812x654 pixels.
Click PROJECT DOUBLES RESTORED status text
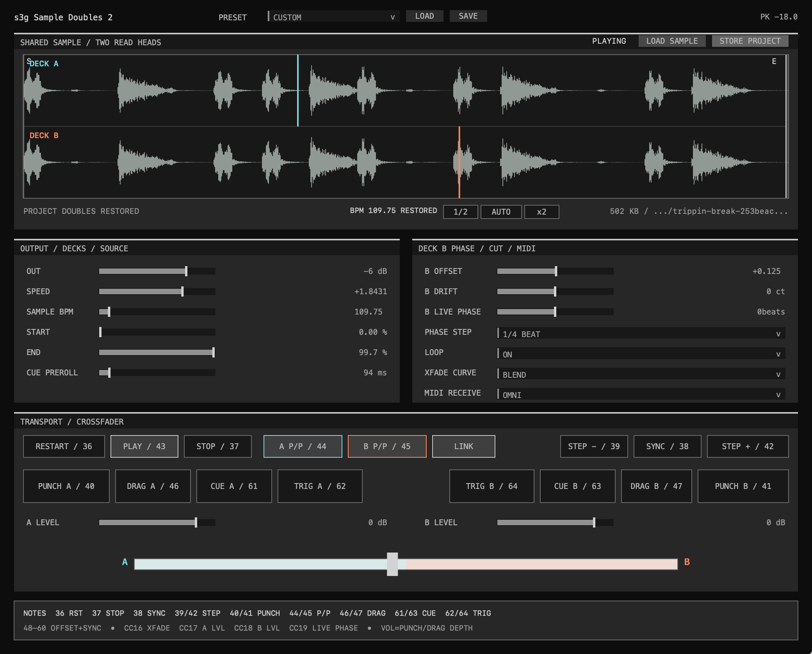click(x=81, y=211)
